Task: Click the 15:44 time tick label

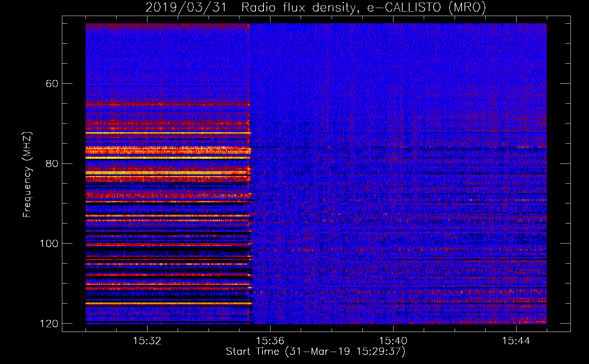Action: pyautogui.click(x=516, y=341)
